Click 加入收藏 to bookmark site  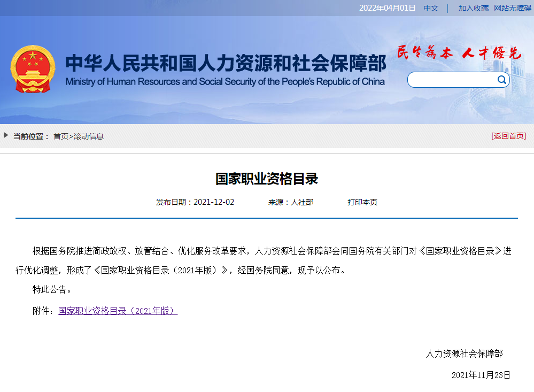(474, 8)
